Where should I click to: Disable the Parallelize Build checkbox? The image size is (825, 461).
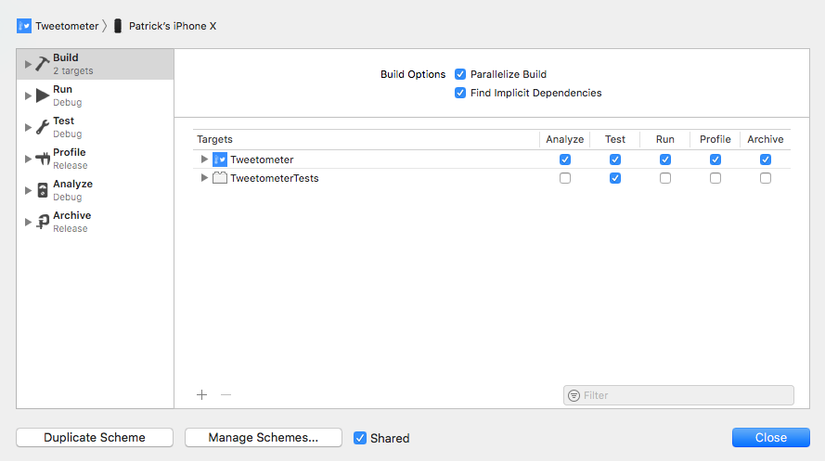[461, 74]
